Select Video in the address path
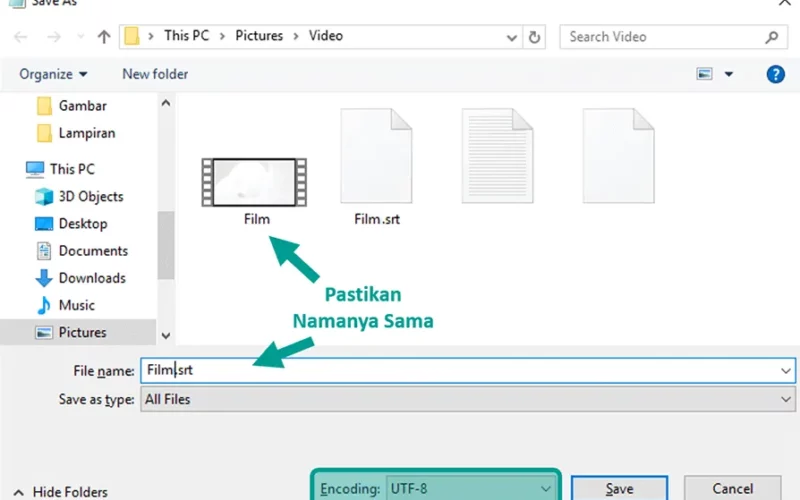 (326, 36)
